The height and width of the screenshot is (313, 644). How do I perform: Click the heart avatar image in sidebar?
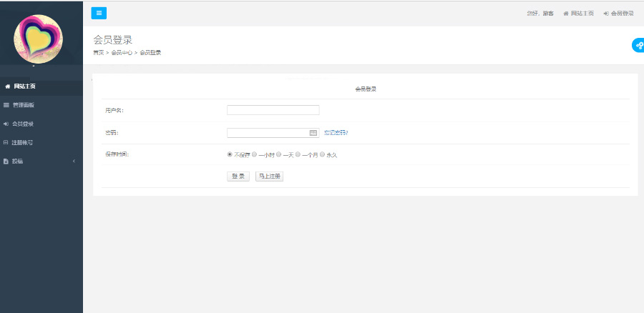[39, 39]
